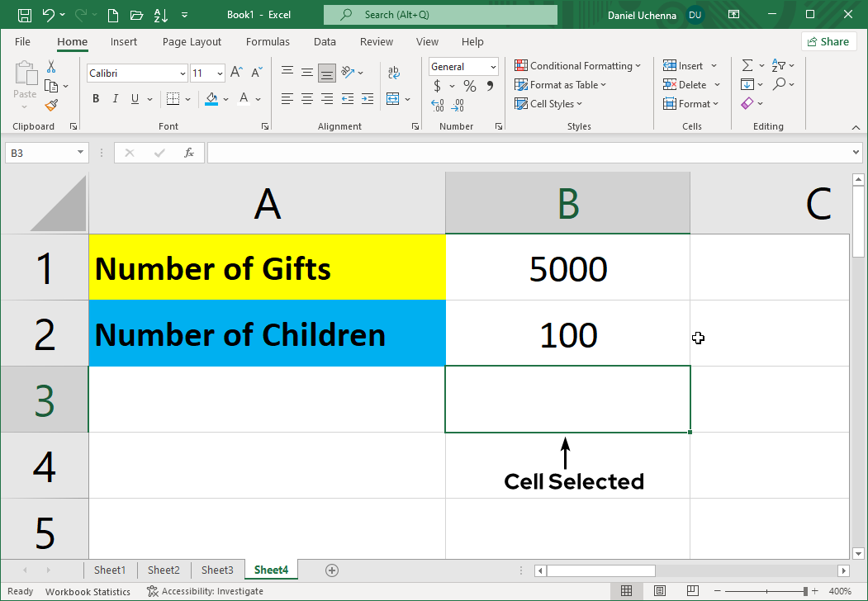Toggle Wrap Text in the Alignment group
The image size is (868, 601).
tap(394, 72)
